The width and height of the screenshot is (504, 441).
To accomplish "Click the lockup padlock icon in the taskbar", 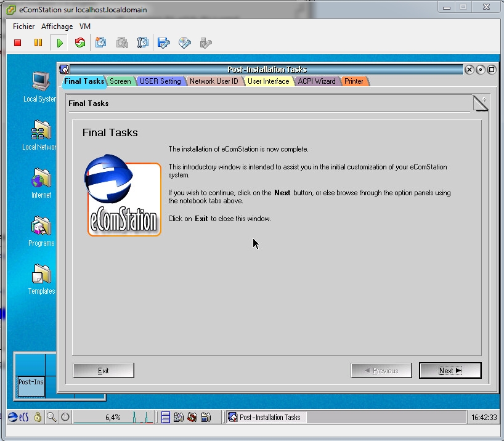I will 38,417.
